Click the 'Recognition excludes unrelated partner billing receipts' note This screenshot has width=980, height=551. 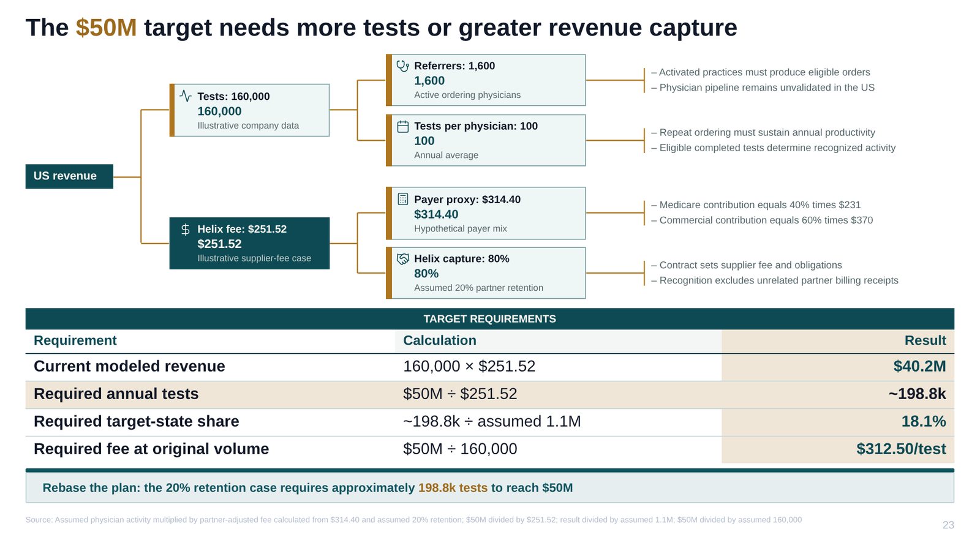(775, 280)
